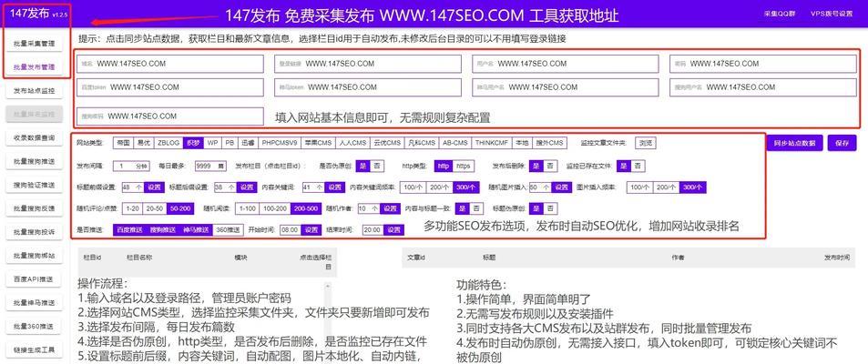Image resolution: width=868 pixels, height=364 pixels.
Task: Set 发布后删除 to 否
Action: coord(549,166)
